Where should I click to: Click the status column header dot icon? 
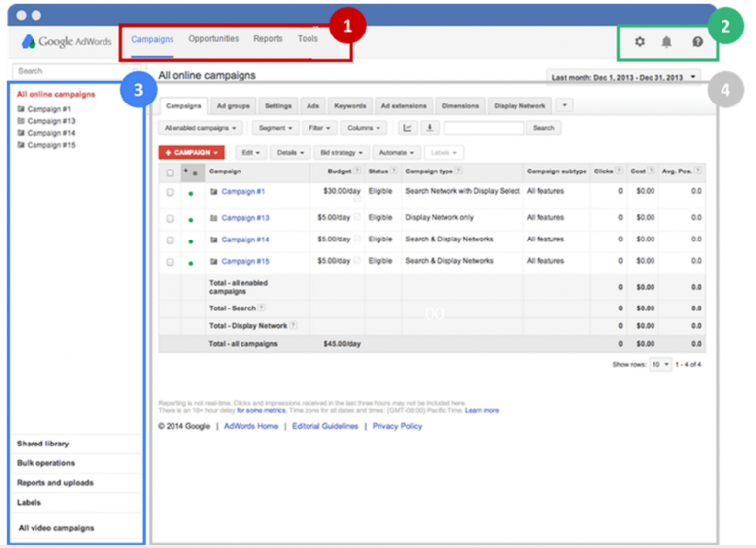[195, 173]
